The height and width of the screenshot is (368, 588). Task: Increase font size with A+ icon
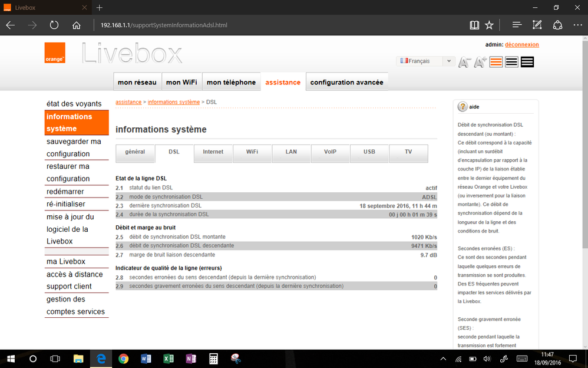[480, 62]
